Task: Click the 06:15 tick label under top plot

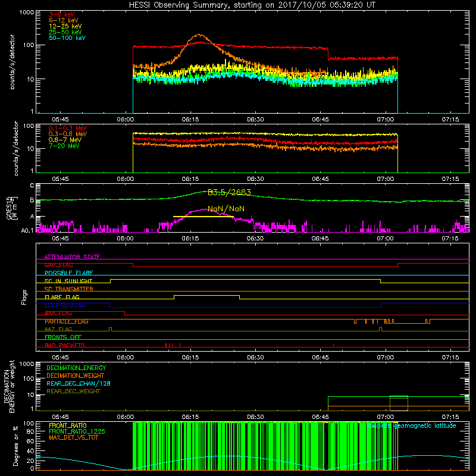Action: click(190, 120)
